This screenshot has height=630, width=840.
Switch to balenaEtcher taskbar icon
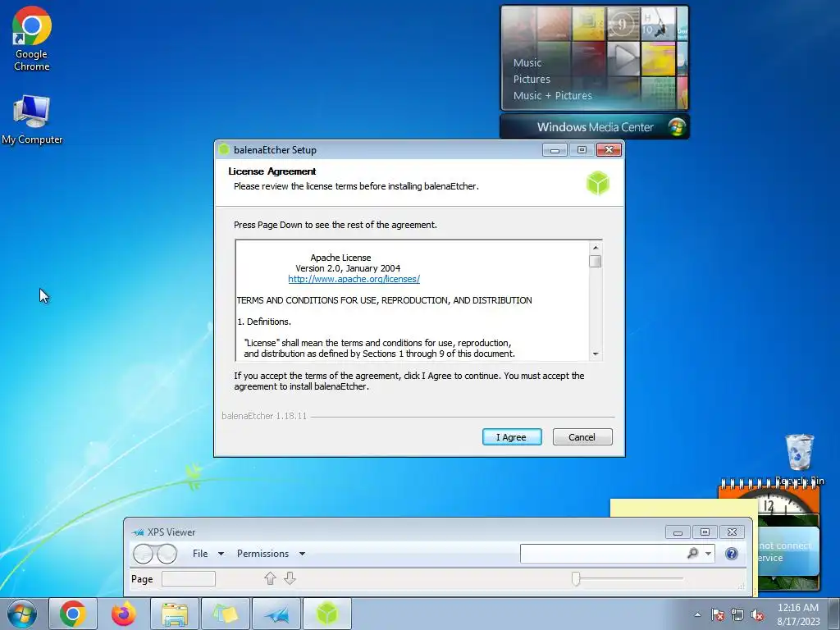pos(326,614)
